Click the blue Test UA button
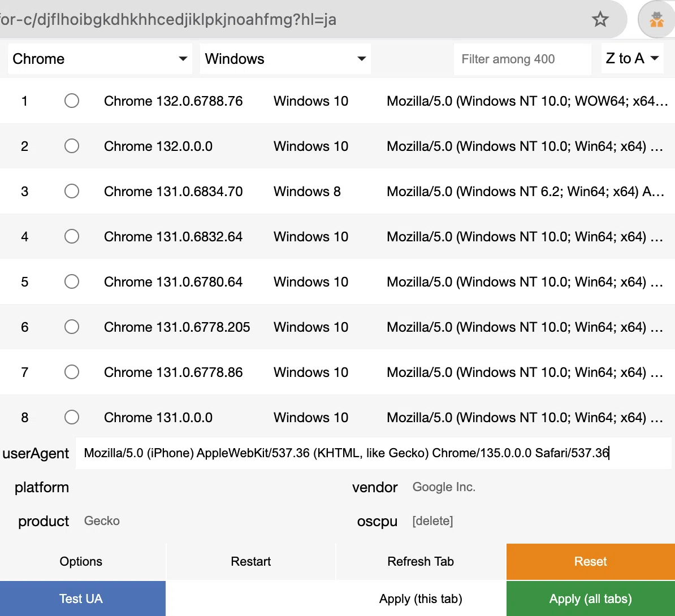Screen dimensions: 675x616 click(x=83, y=598)
